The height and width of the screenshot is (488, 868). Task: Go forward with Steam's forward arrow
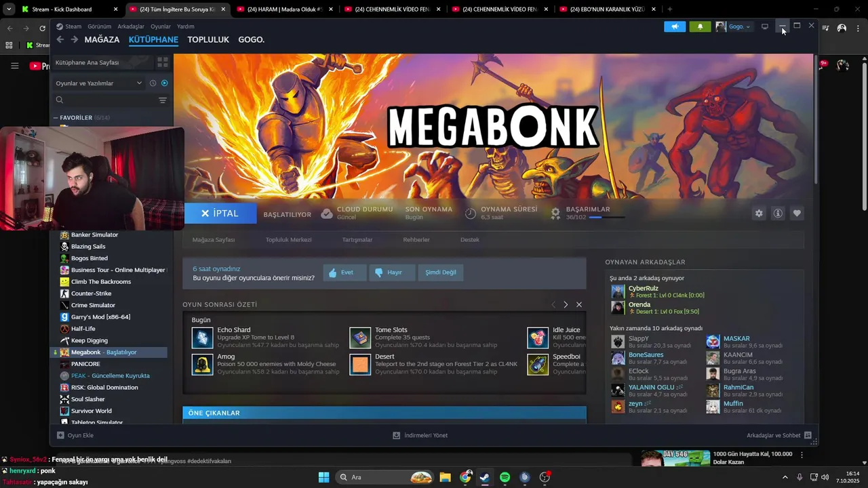coord(75,39)
